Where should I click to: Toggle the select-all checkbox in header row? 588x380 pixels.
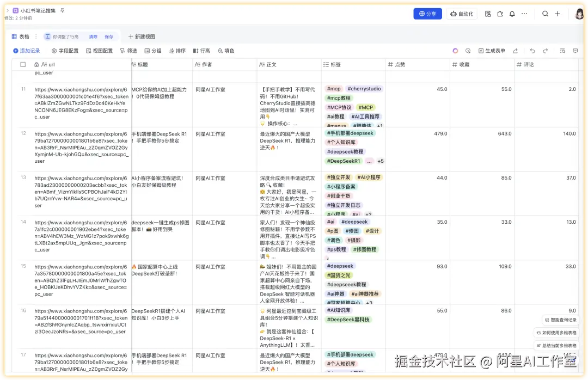(22, 64)
